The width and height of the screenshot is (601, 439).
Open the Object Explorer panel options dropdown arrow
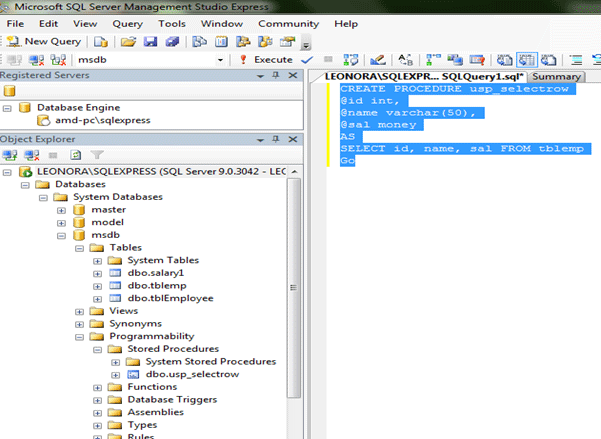tap(261, 140)
